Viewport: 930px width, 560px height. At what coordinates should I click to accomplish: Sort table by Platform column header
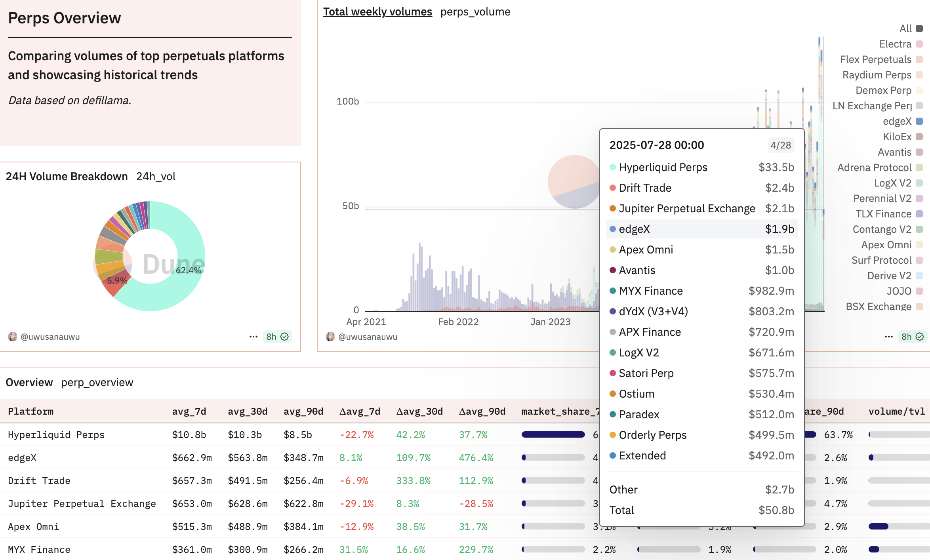(31, 411)
